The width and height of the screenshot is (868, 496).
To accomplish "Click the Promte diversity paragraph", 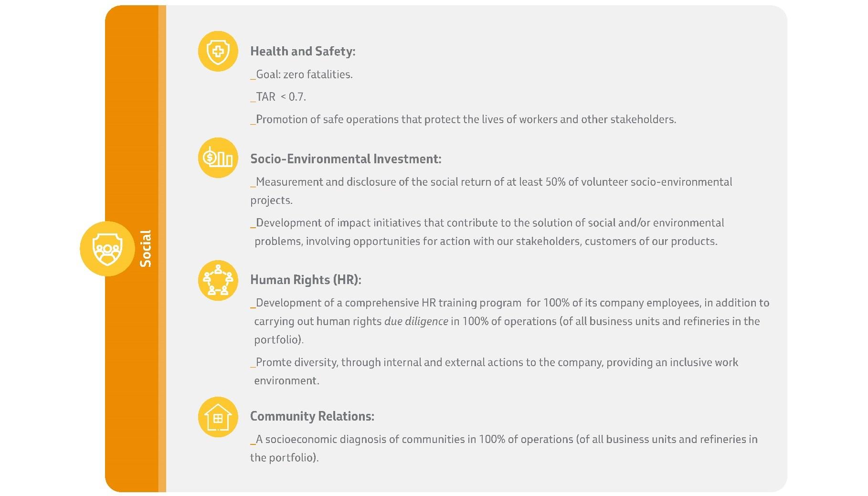I will point(494,371).
